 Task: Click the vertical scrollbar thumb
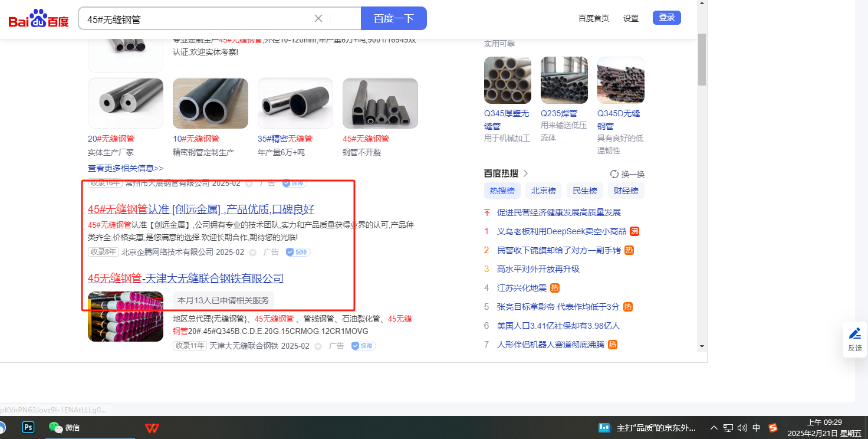pyautogui.click(x=702, y=60)
